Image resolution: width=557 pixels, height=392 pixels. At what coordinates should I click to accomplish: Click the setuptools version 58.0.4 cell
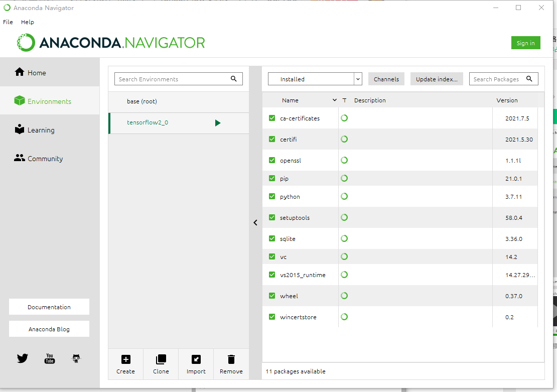point(514,217)
